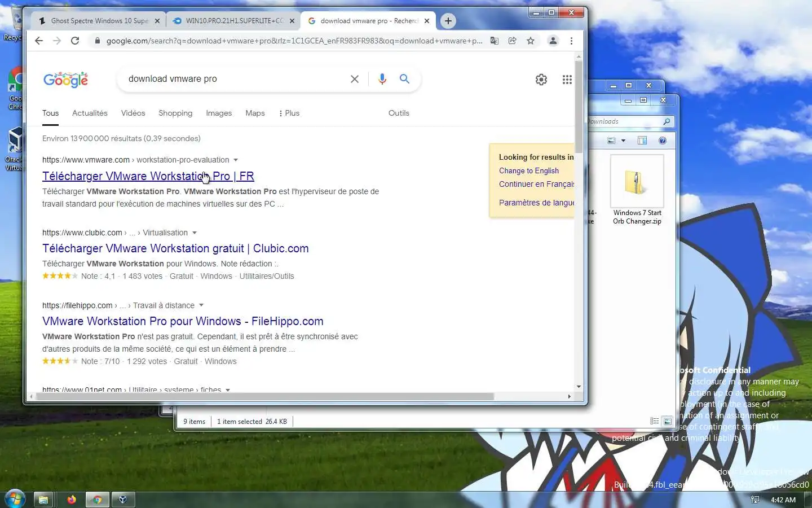Open Télécharger VMware Workstation Pro | FR result
Viewport: 812px width, 508px height.
click(x=148, y=176)
